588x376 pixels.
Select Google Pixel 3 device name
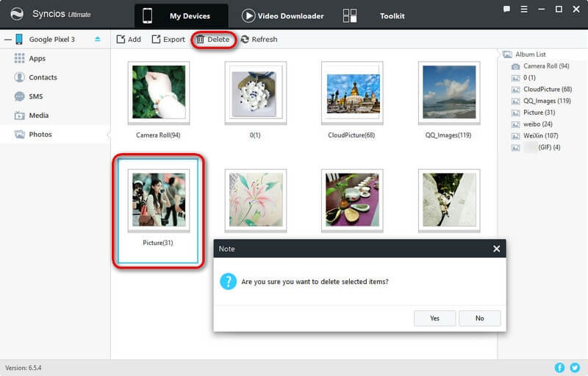click(51, 40)
